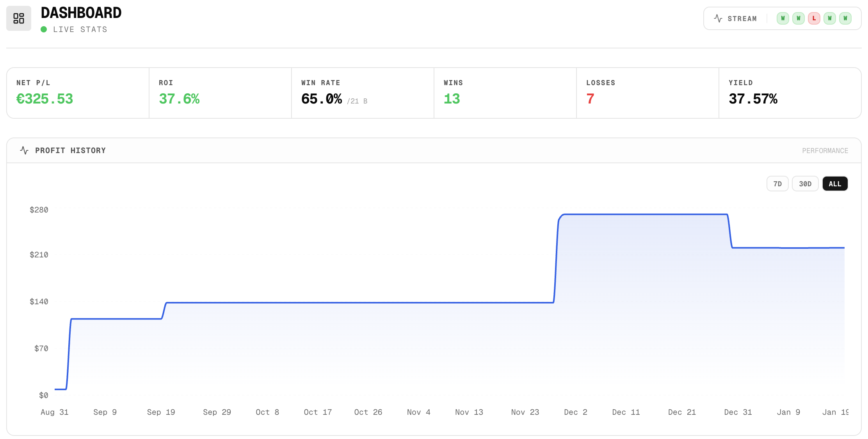
Task: Click the Yield 37.57% card
Action: [x=790, y=93]
